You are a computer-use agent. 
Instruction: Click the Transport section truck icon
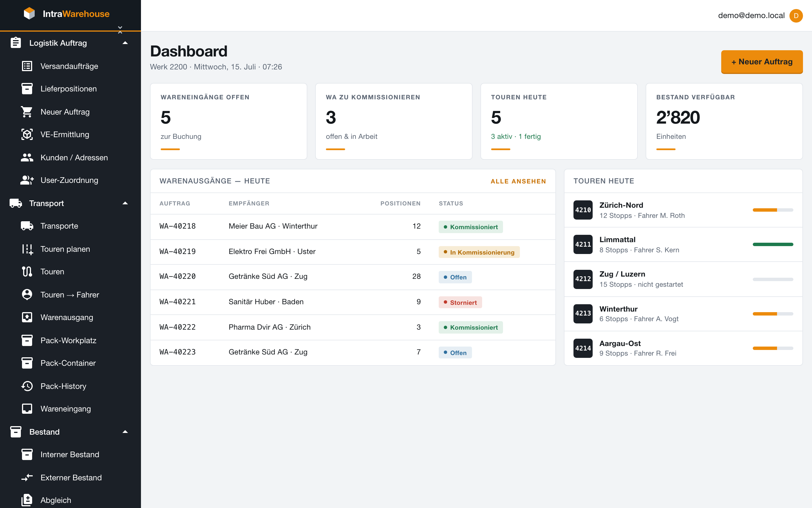pos(16,203)
